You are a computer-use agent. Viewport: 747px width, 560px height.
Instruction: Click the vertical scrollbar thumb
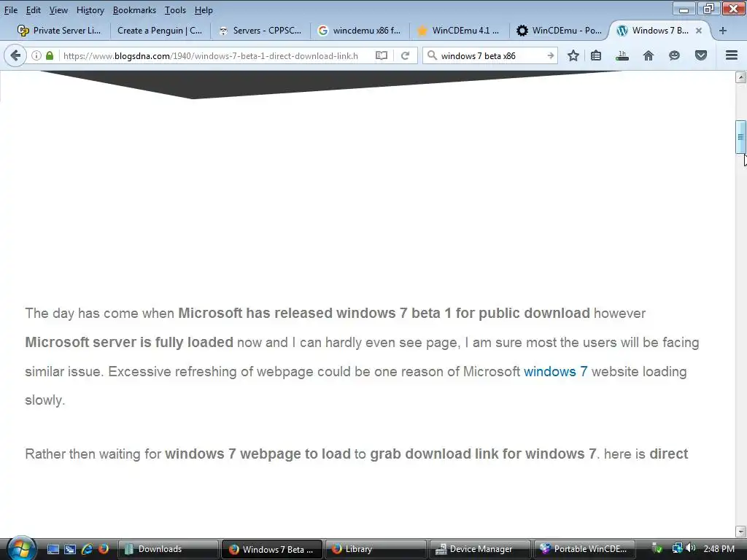pyautogui.click(x=740, y=137)
